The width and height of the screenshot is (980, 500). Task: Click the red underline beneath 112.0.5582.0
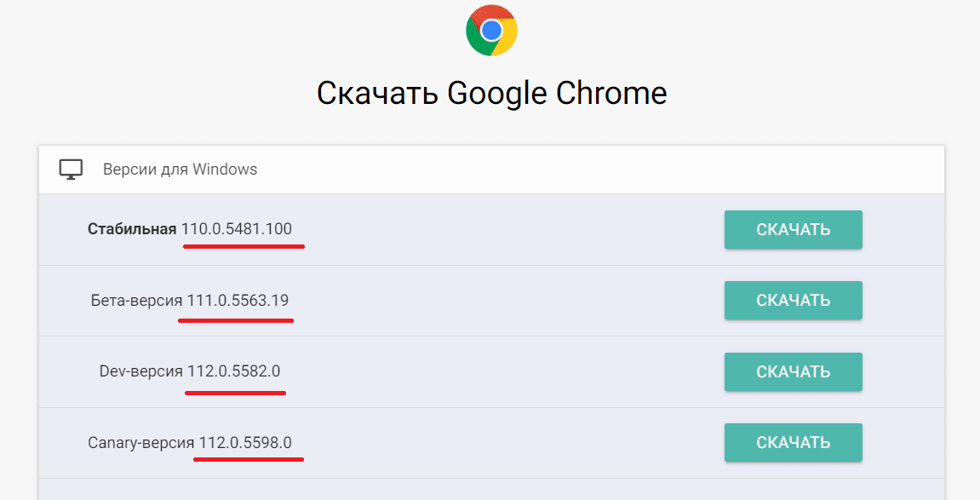[x=235, y=392]
